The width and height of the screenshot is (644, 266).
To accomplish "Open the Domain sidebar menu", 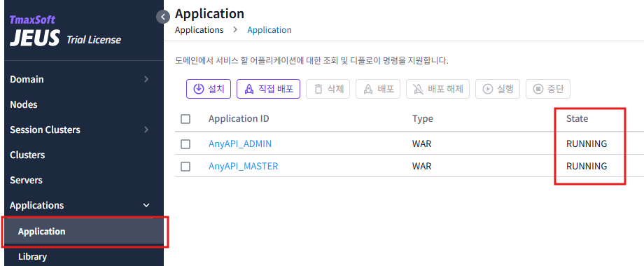I will [x=84, y=79].
